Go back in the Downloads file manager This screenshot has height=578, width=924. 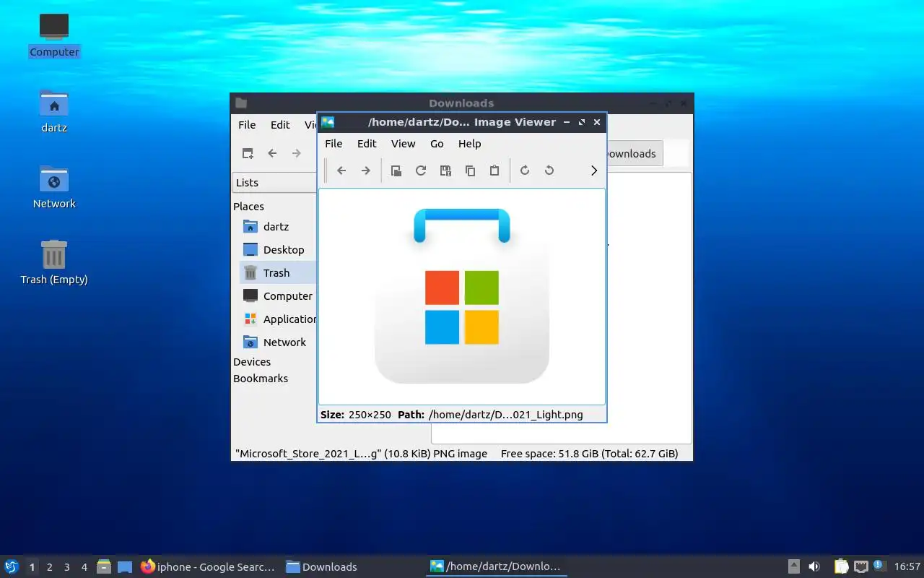272,153
